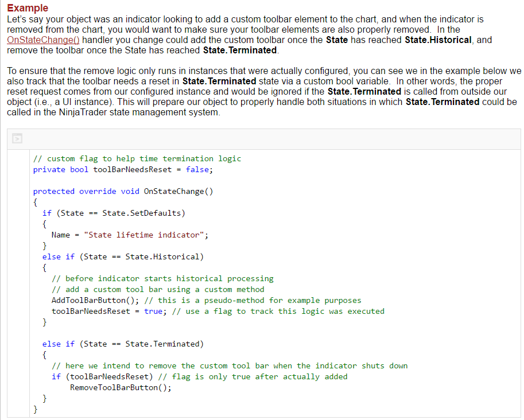Click the "AddToolBarButton();" method call
This screenshot has height=420, width=524.
pyautogui.click(x=95, y=301)
